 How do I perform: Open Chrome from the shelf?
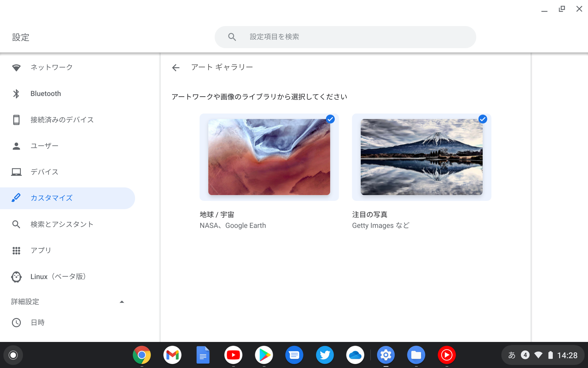(141, 355)
